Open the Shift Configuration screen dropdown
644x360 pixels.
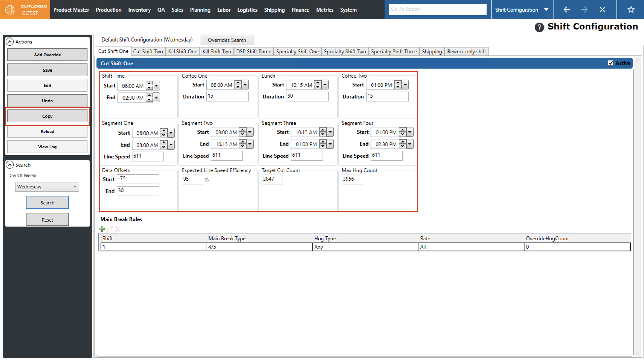(546, 10)
